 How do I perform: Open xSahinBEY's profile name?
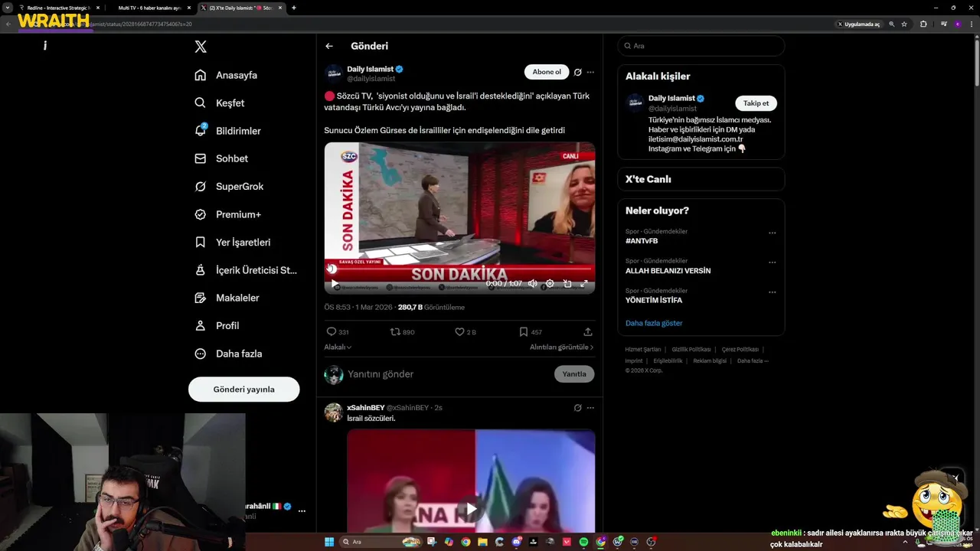[366, 408]
